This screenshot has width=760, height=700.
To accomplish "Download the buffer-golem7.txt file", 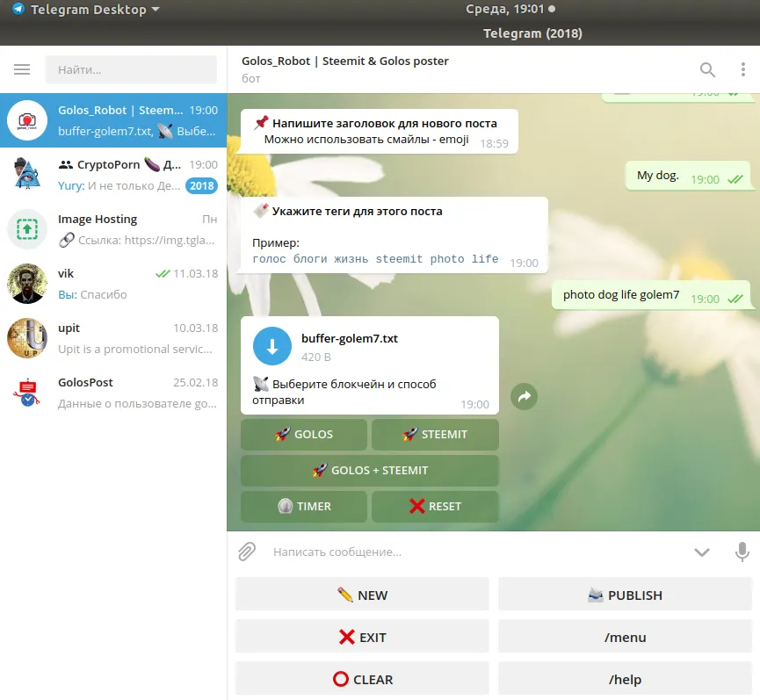I will tap(271, 346).
